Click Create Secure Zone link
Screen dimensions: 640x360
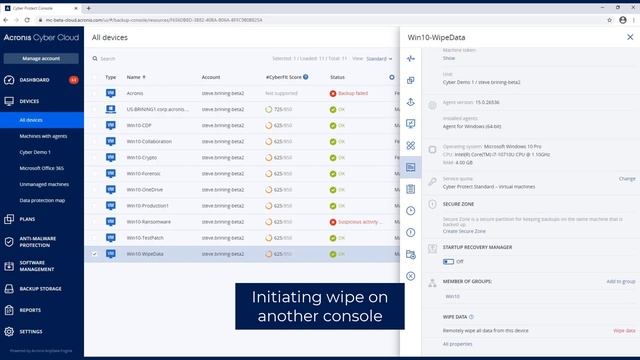click(x=464, y=231)
